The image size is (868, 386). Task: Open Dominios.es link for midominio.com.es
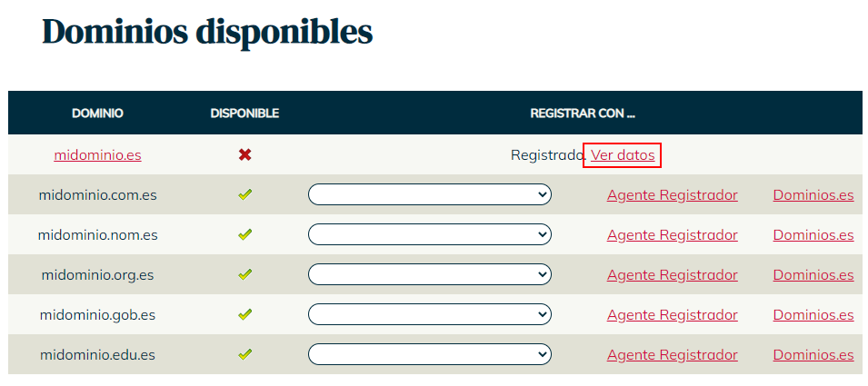pyautogui.click(x=813, y=194)
